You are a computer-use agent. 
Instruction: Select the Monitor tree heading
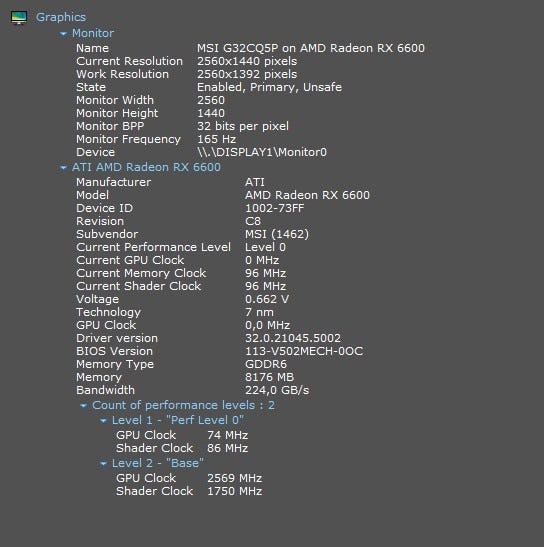(93, 33)
